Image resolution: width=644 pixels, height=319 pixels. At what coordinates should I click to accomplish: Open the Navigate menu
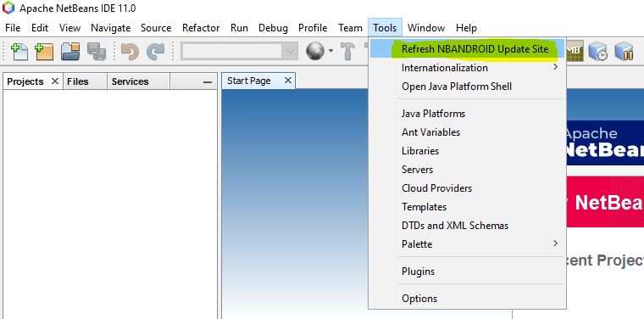(x=110, y=28)
